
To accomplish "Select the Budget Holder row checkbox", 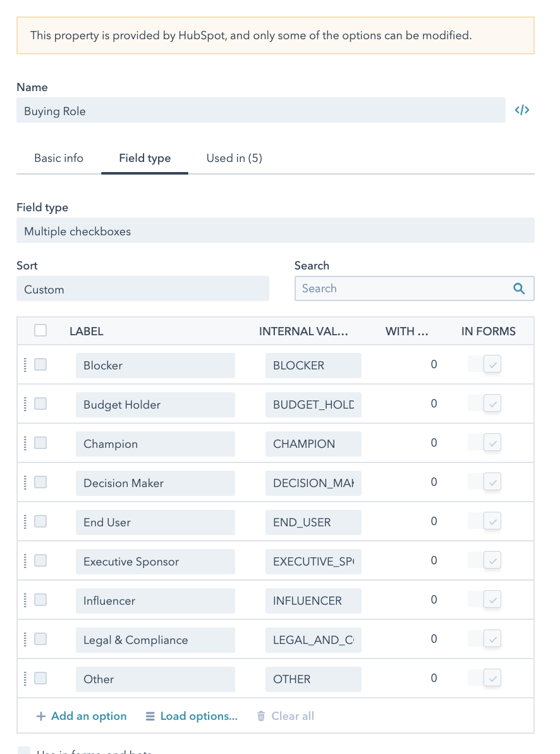I will point(40,404).
